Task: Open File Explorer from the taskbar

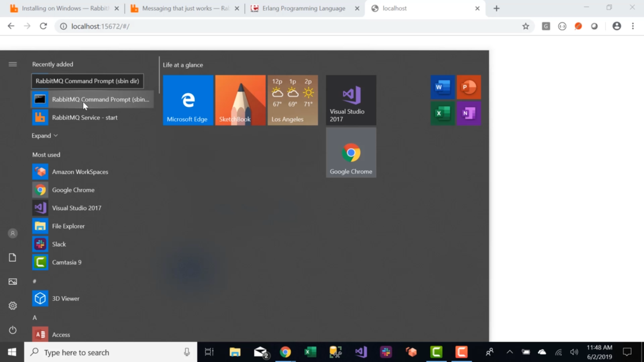Action: (x=235, y=352)
